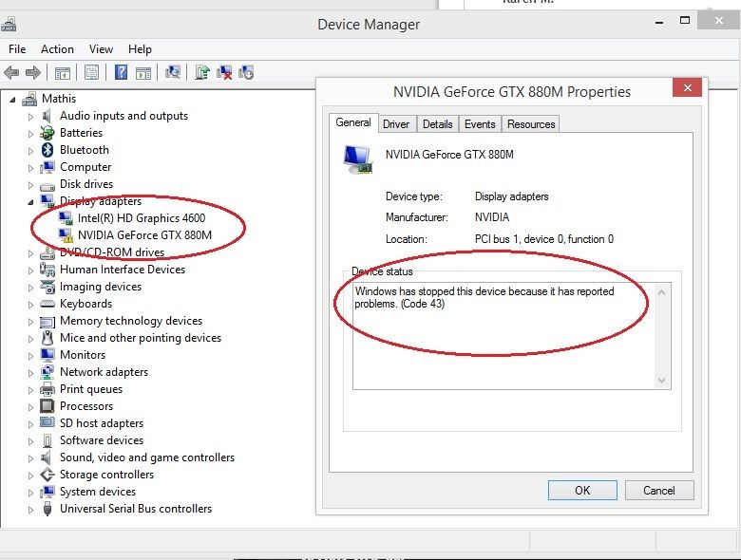Image resolution: width=741 pixels, height=560 pixels.
Task: Click the Device Manager title bar icon
Action: (9, 24)
